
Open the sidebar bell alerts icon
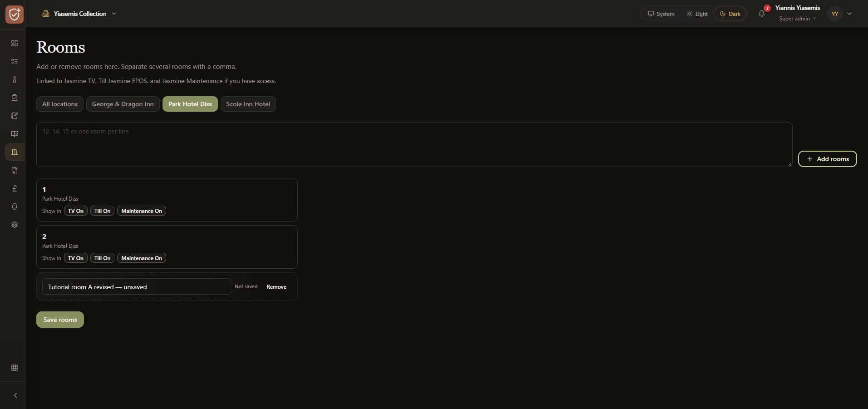tap(15, 207)
